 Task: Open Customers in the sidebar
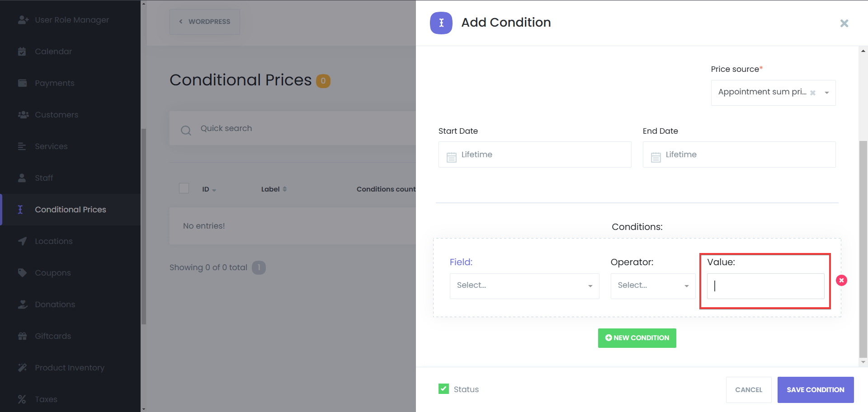point(57,115)
